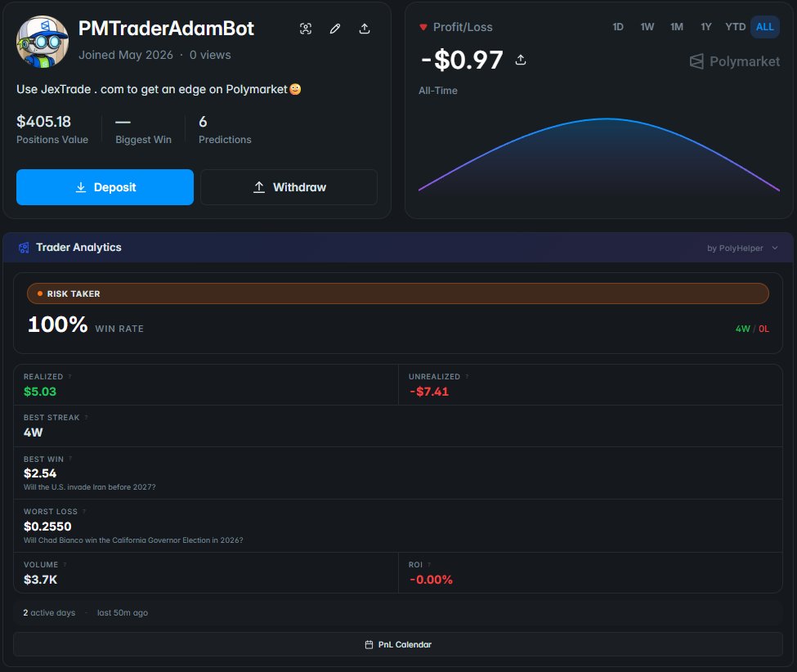
Task: Open 'Will the U.S. invade Iran before 2027?' market
Action: tap(89, 487)
